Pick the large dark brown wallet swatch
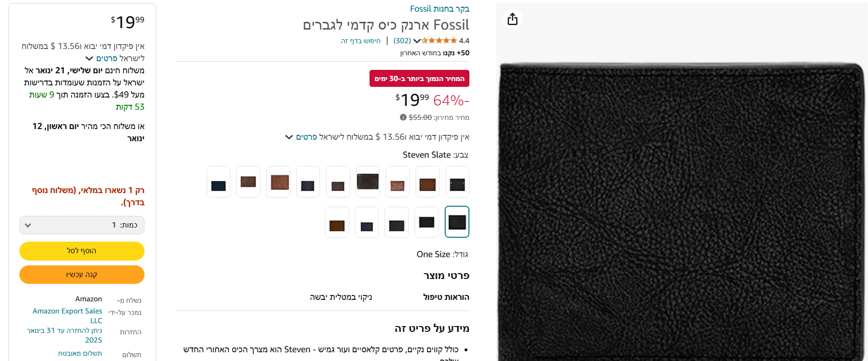This screenshot has width=868, height=361. coord(368,182)
